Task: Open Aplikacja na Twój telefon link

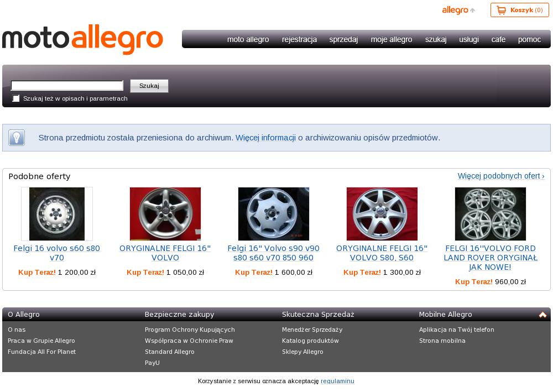Action: (456, 330)
